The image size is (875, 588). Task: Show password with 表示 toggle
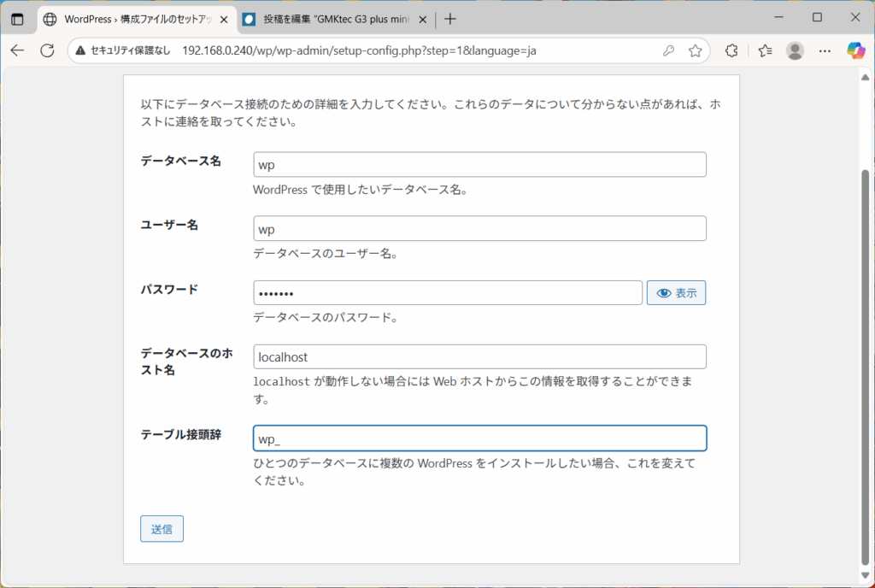pyautogui.click(x=676, y=293)
